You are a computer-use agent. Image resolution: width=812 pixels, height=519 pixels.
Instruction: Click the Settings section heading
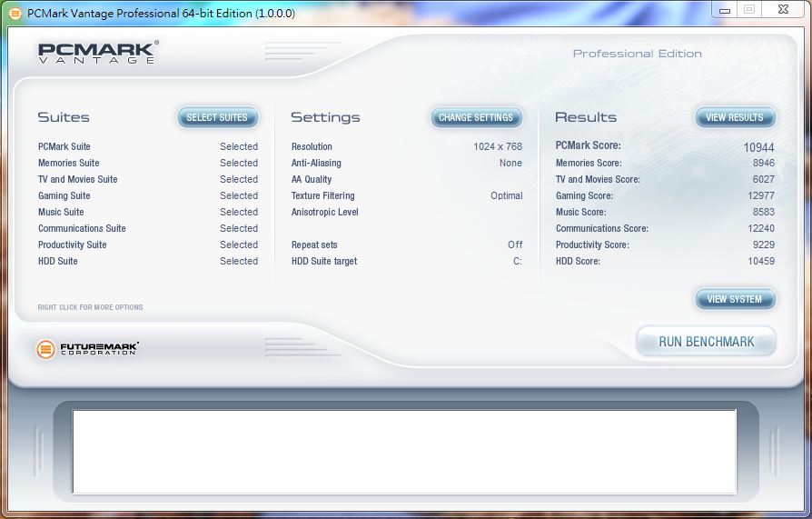tap(325, 117)
